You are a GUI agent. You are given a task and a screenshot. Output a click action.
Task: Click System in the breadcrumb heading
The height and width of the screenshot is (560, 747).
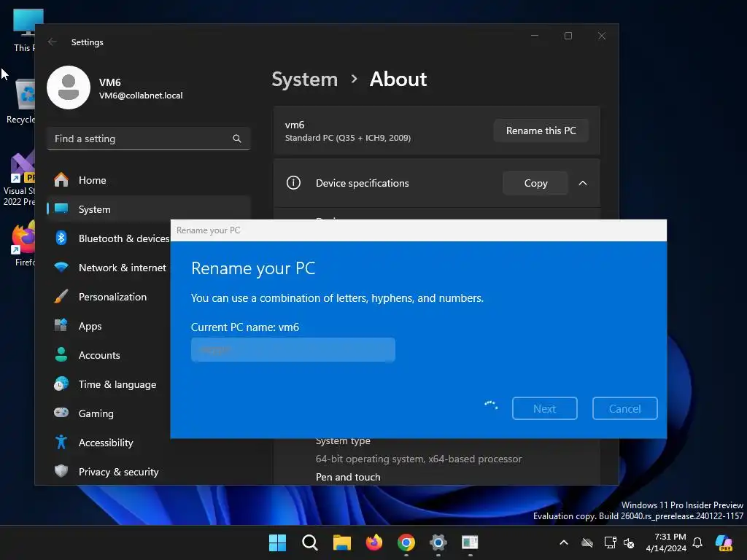(304, 79)
